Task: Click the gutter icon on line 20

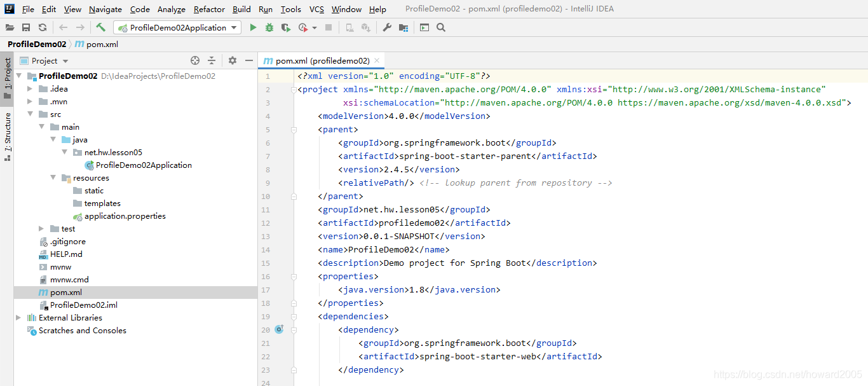Action: tap(279, 329)
